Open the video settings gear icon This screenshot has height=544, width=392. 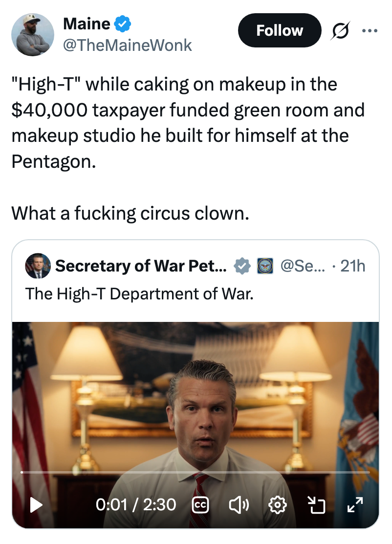(x=277, y=505)
